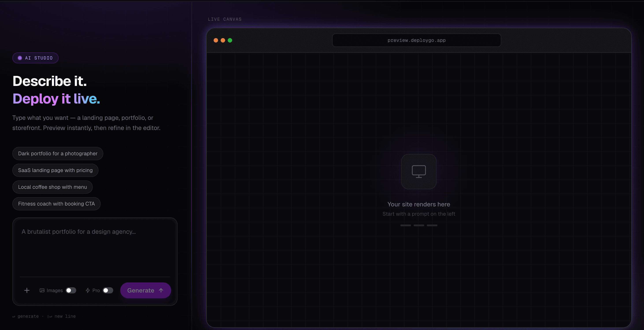Screen dimensions: 644x330
Task: Click the orange-red window dot
Action: (216, 40)
